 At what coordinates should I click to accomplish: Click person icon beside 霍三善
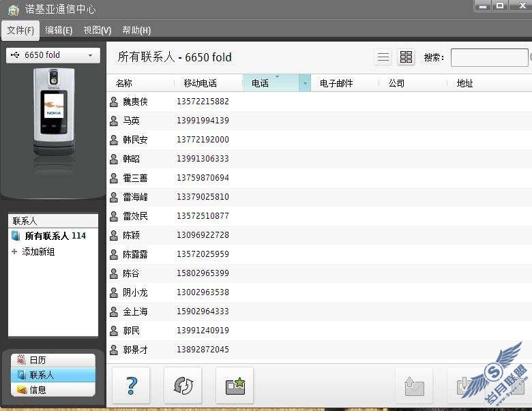point(114,178)
